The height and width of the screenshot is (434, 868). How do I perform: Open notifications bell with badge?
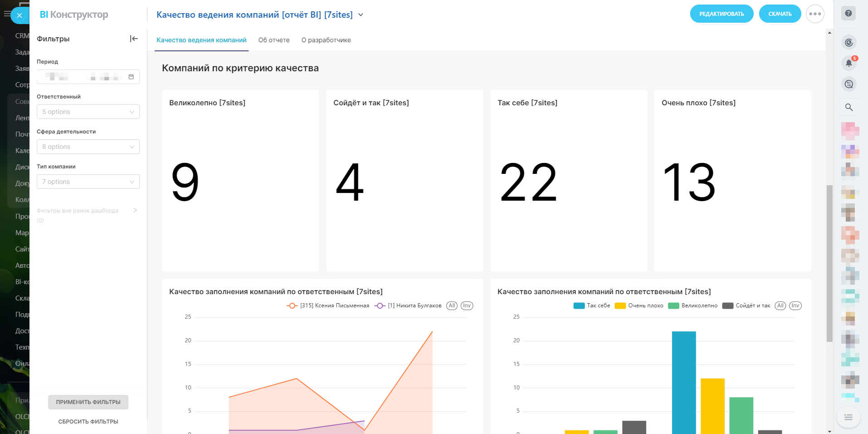[x=848, y=63]
